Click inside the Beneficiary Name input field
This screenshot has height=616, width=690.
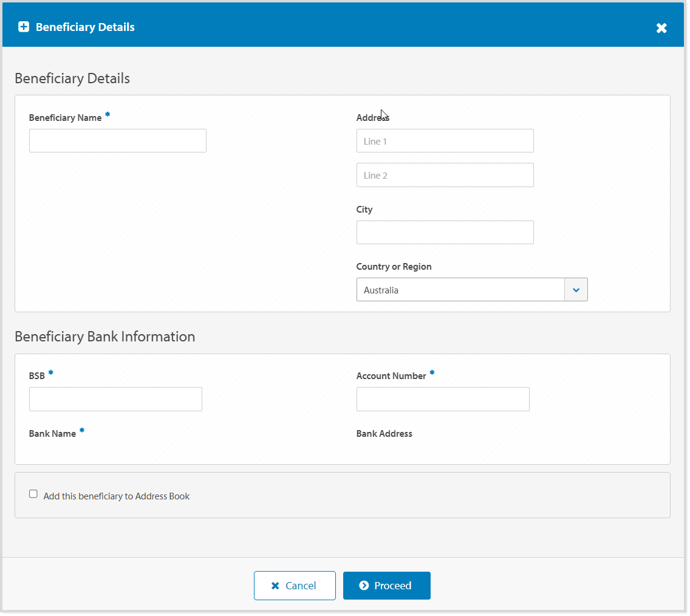click(117, 140)
